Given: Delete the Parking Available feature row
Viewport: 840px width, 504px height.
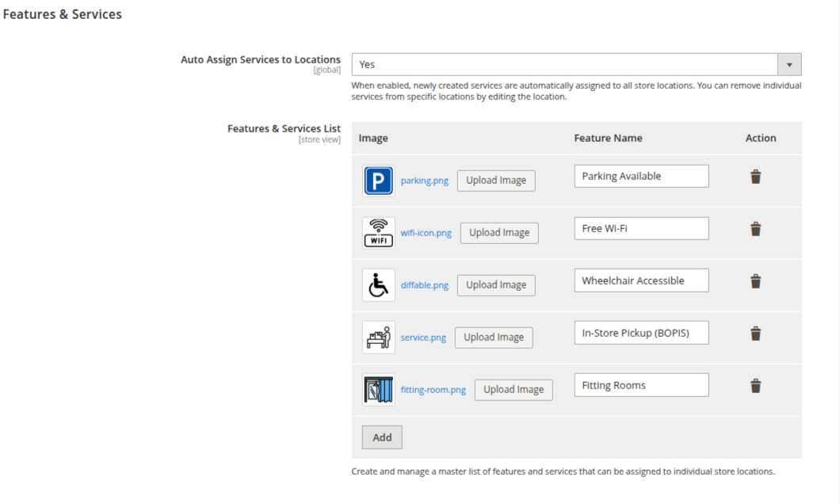Looking at the screenshot, I should [755, 177].
